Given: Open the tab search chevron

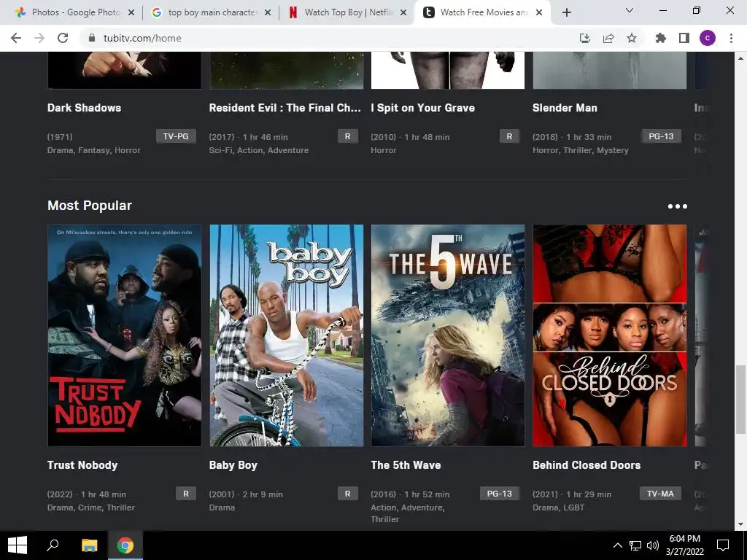Looking at the screenshot, I should coord(630,10).
